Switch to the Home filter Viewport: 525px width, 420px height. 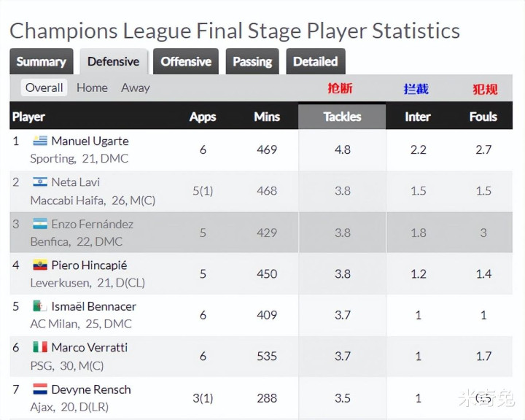pos(92,87)
